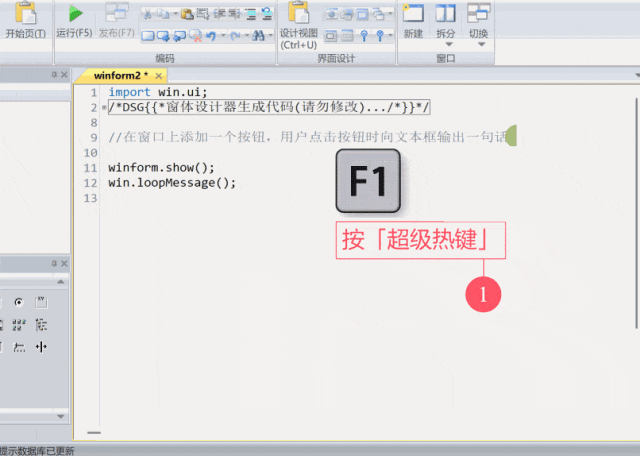Select the trackbar slider control in toolbox
This screenshot has height=456, width=640.
click(19, 347)
